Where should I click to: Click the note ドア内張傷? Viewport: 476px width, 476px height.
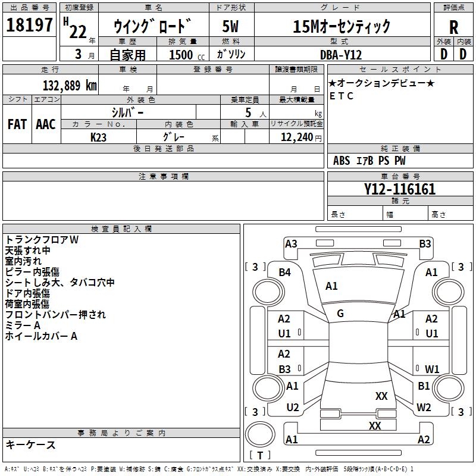(x=27, y=293)
